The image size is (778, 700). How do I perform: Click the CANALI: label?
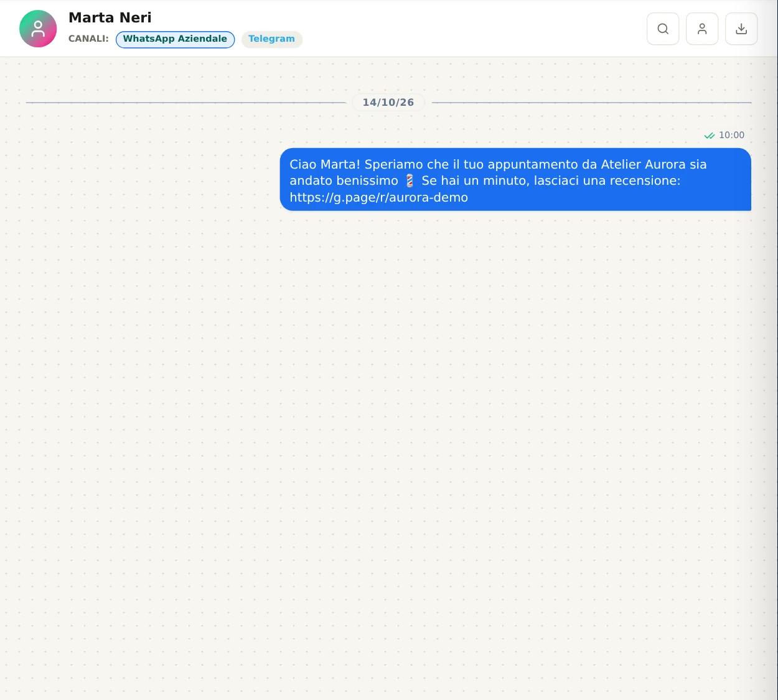coord(88,39)
